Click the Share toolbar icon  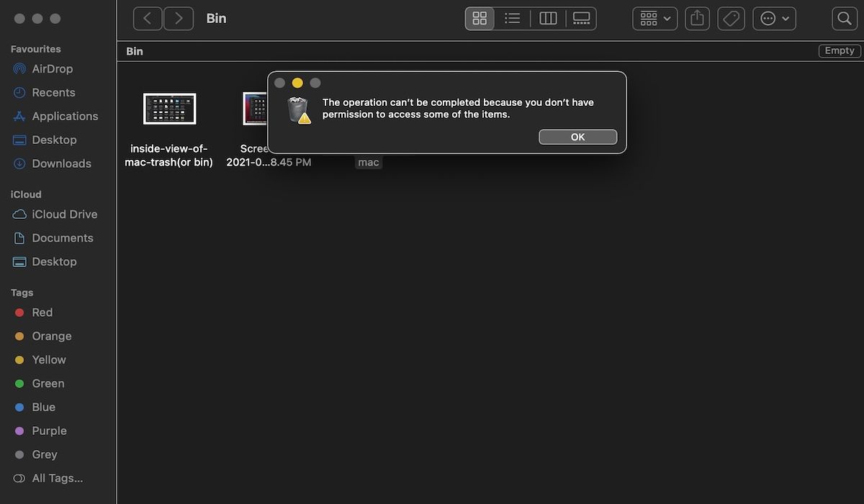(697, 19)
